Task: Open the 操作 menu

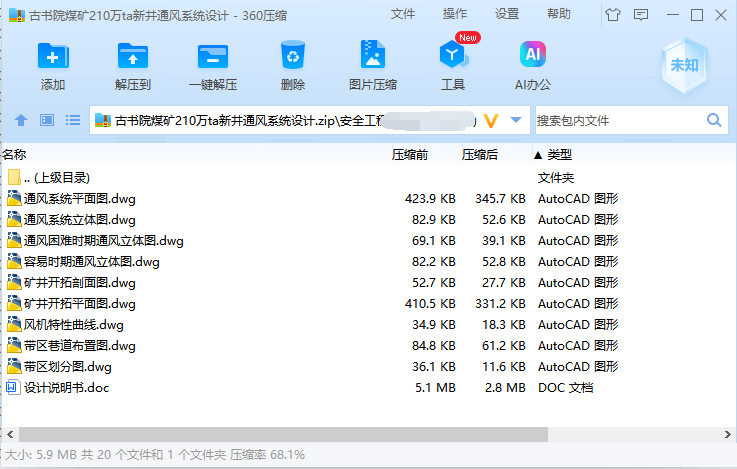Action: coord(455,14)
